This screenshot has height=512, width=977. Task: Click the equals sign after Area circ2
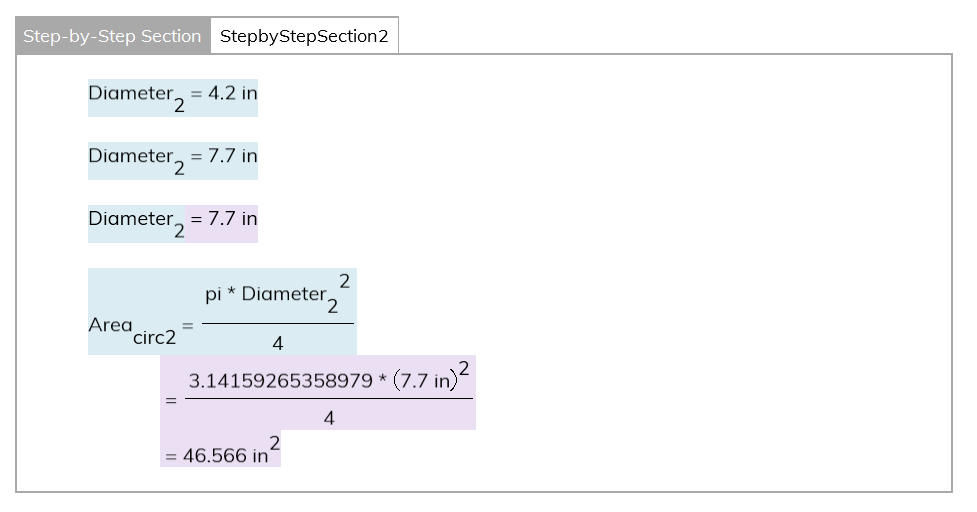coord(188,325)
